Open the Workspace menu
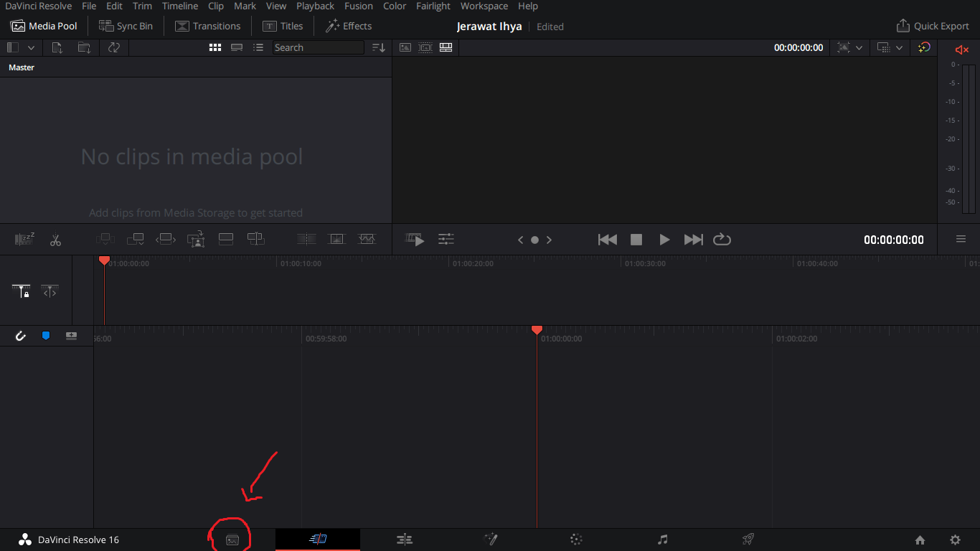The height and width of the screenshot is (551, 980). click(x=484, y=6)
